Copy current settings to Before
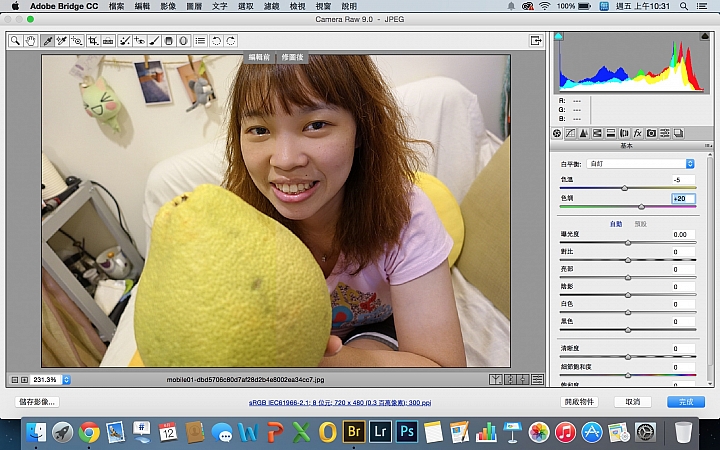720x450 pixels. point(523,380)
